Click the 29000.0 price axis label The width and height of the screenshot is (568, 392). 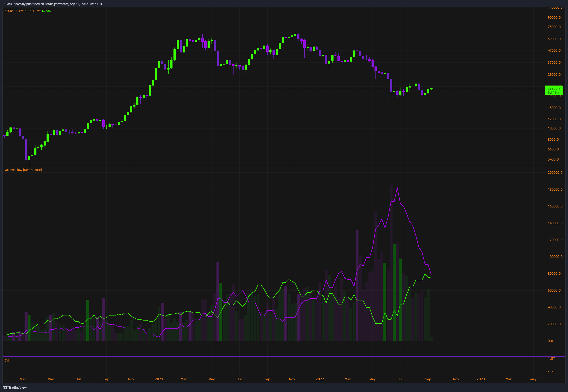coord(554,74)
